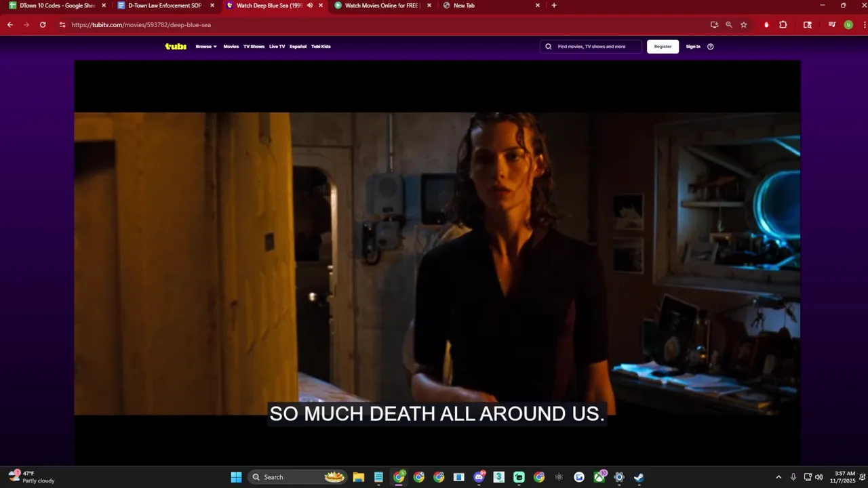The width and height of the screenshot is (868, 488).
Task: Install app icon in address bar
Action: (714, 24)
